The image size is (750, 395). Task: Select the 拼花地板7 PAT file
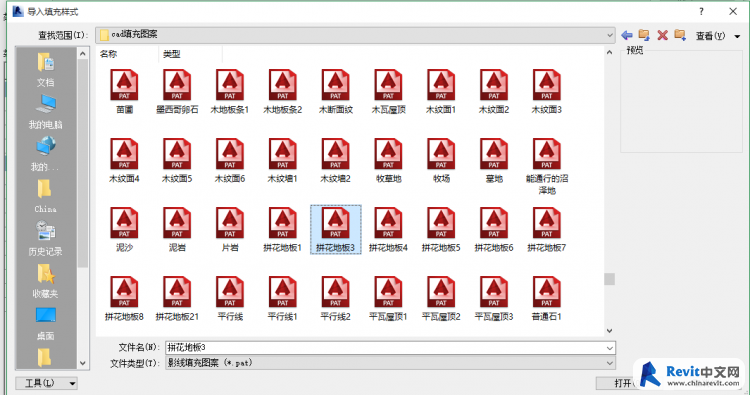pos(547,229)
